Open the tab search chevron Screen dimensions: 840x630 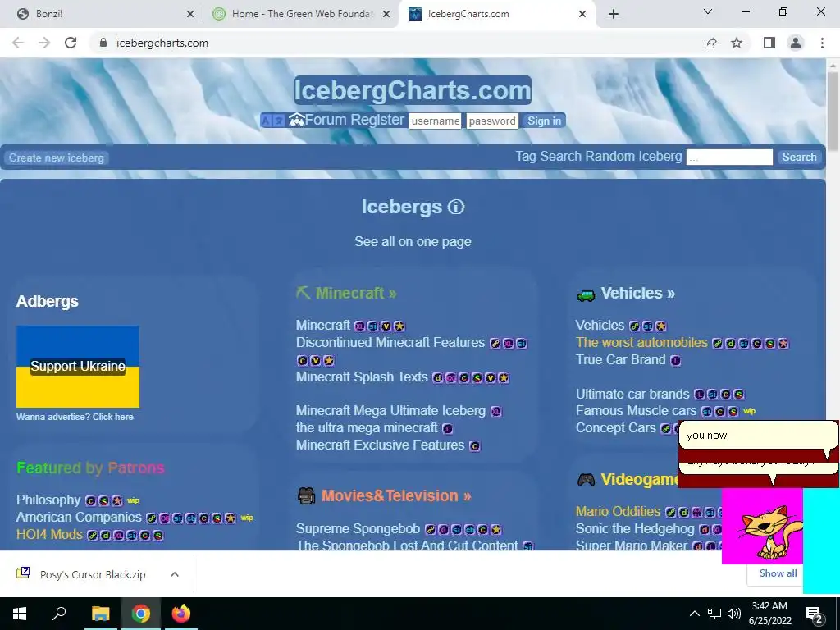coord(708,11)
